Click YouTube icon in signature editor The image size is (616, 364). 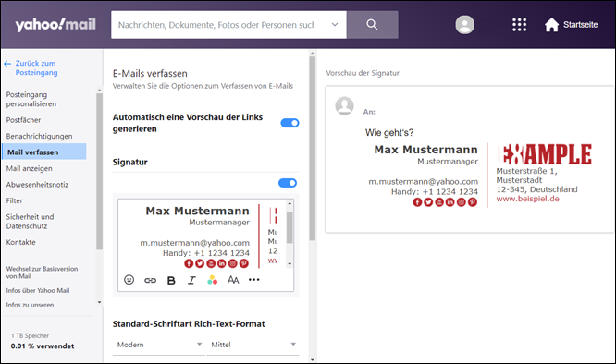pyautogui.click(x=211, y=263)
